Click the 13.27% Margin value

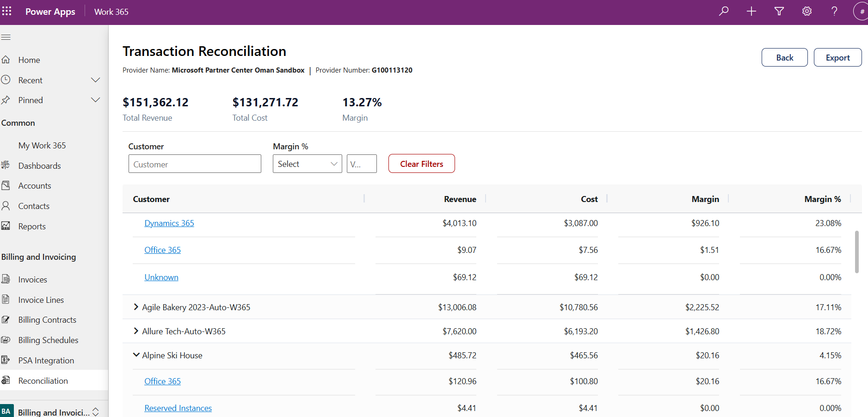point(362,102)
